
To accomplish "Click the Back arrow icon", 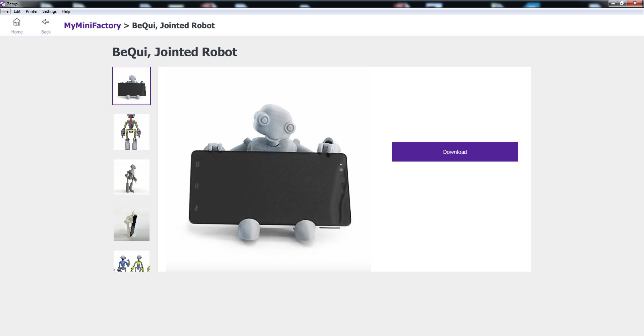I will (46, 22).
